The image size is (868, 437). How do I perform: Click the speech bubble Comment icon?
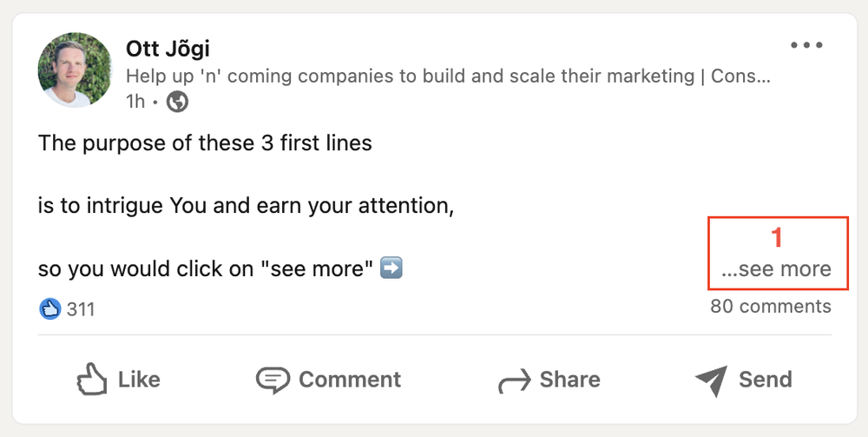(x=272, y=380)
